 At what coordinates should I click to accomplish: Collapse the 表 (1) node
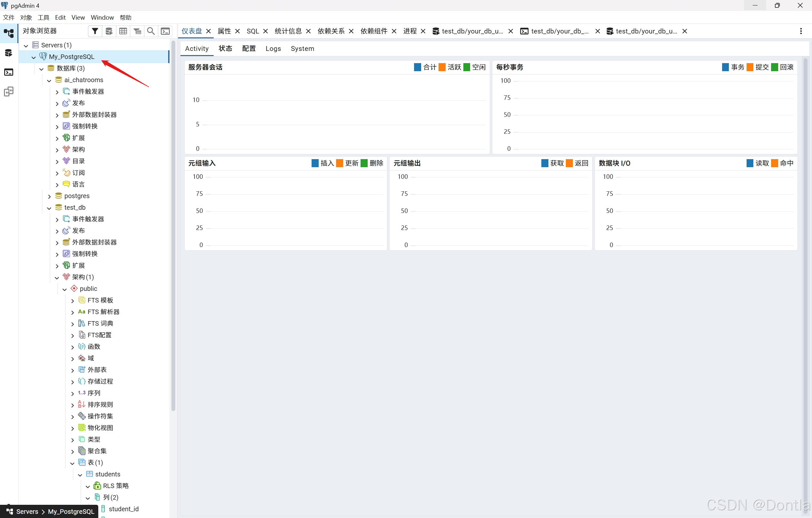(72, 463)
